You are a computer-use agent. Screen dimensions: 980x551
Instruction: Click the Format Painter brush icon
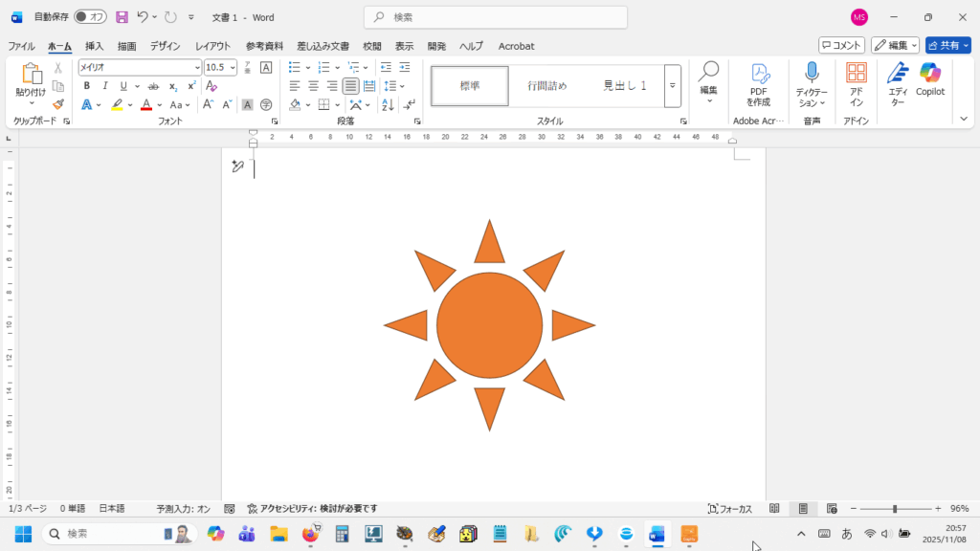point(58,104)
